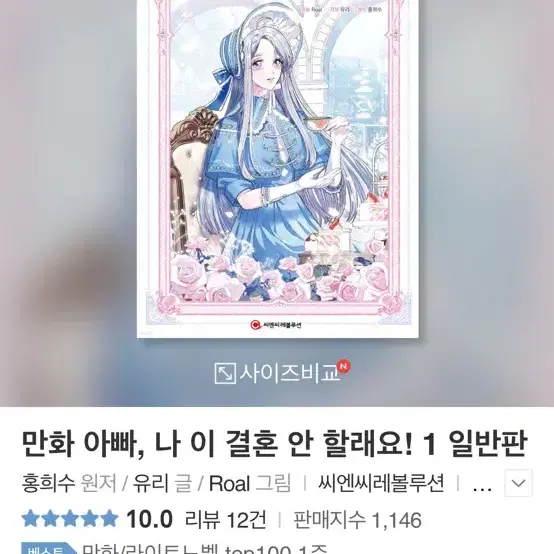This screenshot has width=554, height=554.
Task: Click the 사이즈비교 text label
Action: click(x=289, y=374)
